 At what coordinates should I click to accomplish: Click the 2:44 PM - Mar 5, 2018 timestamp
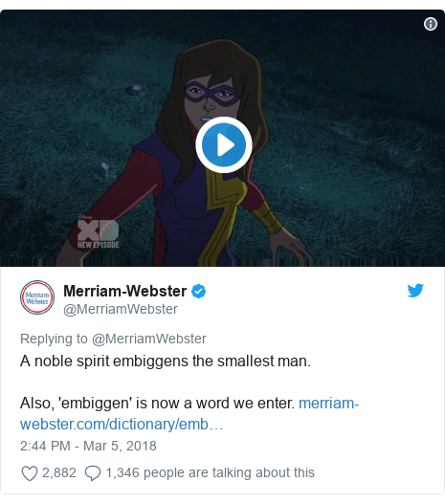88,446
